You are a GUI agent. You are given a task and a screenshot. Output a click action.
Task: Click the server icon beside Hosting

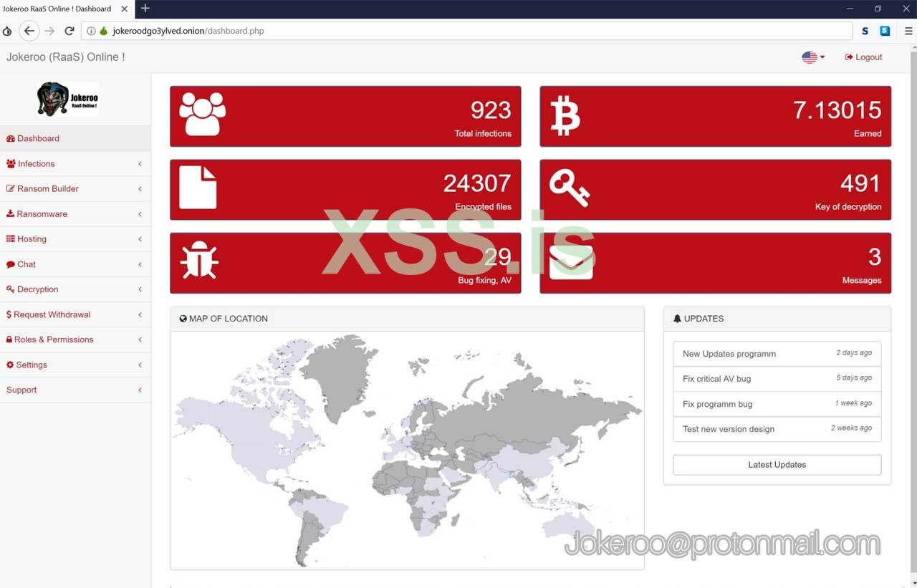point(11,239)
